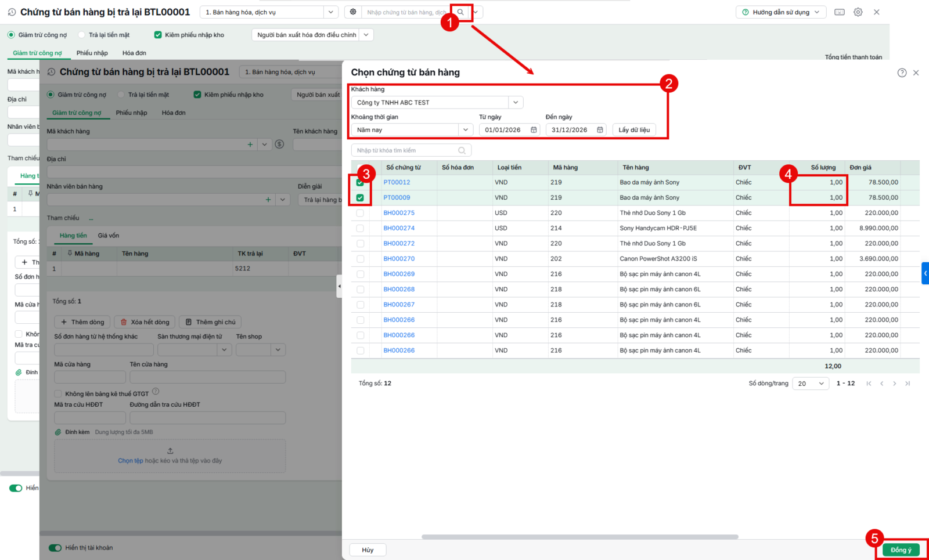Screen dimensions: 929x560
Task: Open the Hóa đơn tab in the dimmed window
Action: 174,113
